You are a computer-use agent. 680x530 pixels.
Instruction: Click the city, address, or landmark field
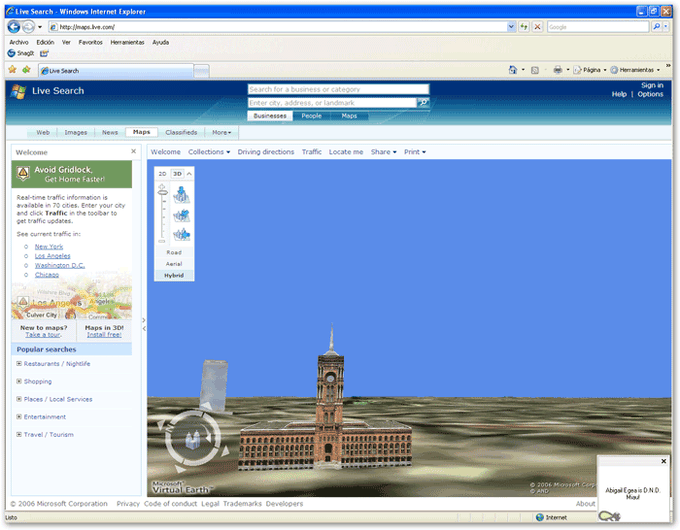[x=332, y=103]
